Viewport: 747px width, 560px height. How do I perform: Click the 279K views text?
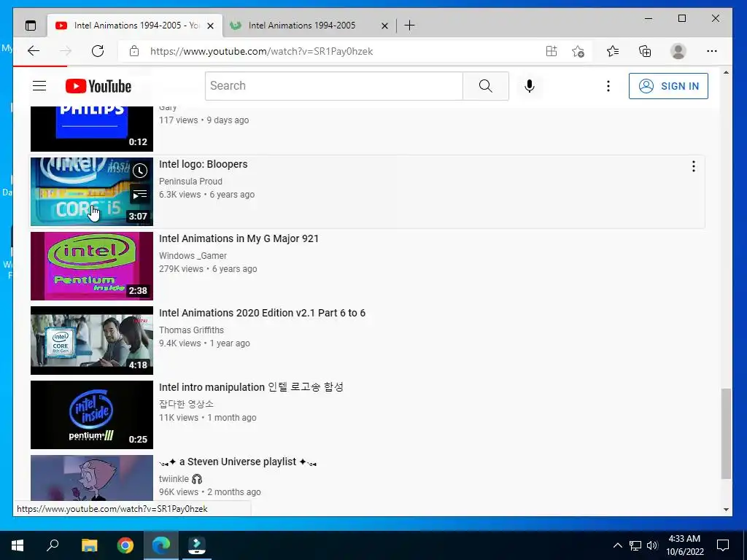point(181,268)
